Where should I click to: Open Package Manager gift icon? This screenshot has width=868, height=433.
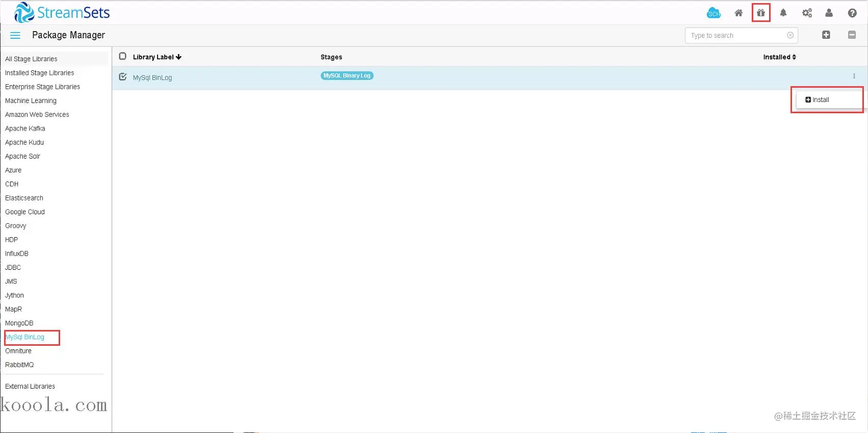pos(761,13)
